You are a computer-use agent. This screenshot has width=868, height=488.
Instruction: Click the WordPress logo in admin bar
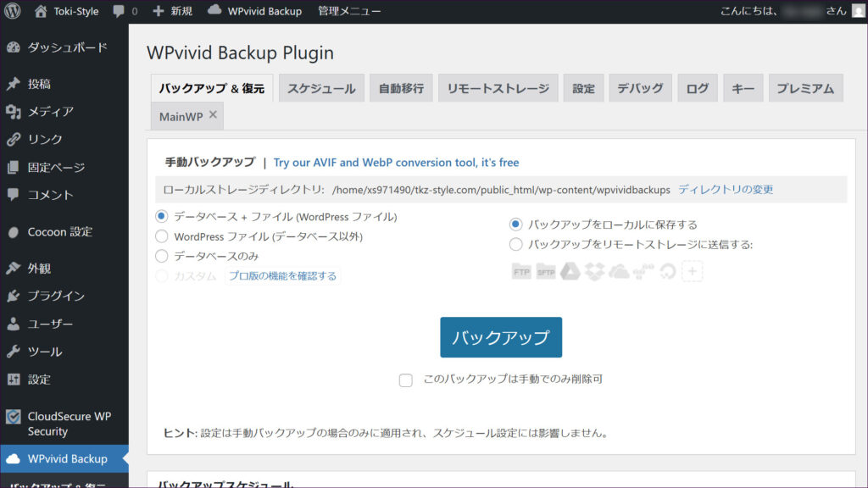pyautogui.click(x=13, y=12)
